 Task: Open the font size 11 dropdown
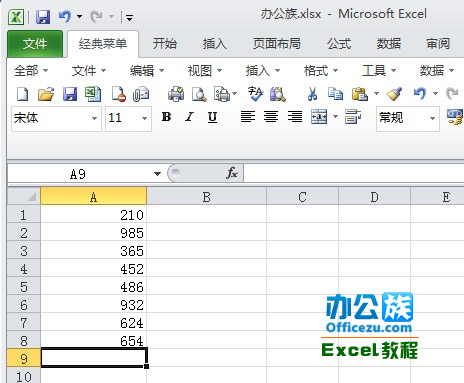[144, 119]
